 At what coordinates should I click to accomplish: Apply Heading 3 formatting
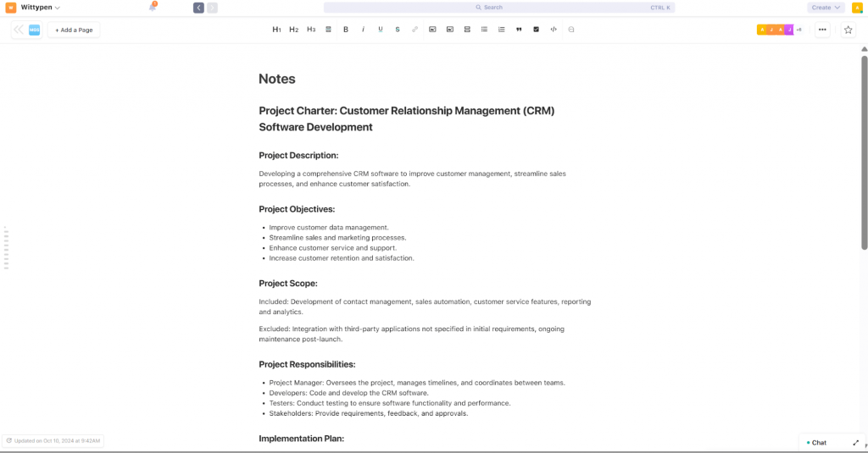311,30
